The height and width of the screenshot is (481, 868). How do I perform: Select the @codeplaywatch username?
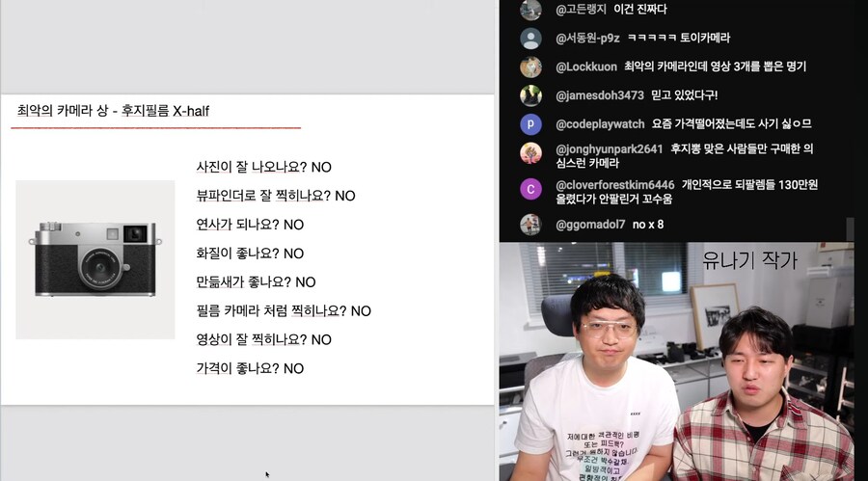click(600, 124)
